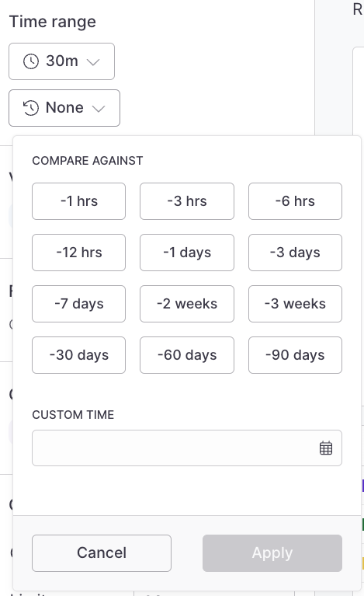
Task: Pick the -7 days comparison preset
Action: (x=78, y=304)
